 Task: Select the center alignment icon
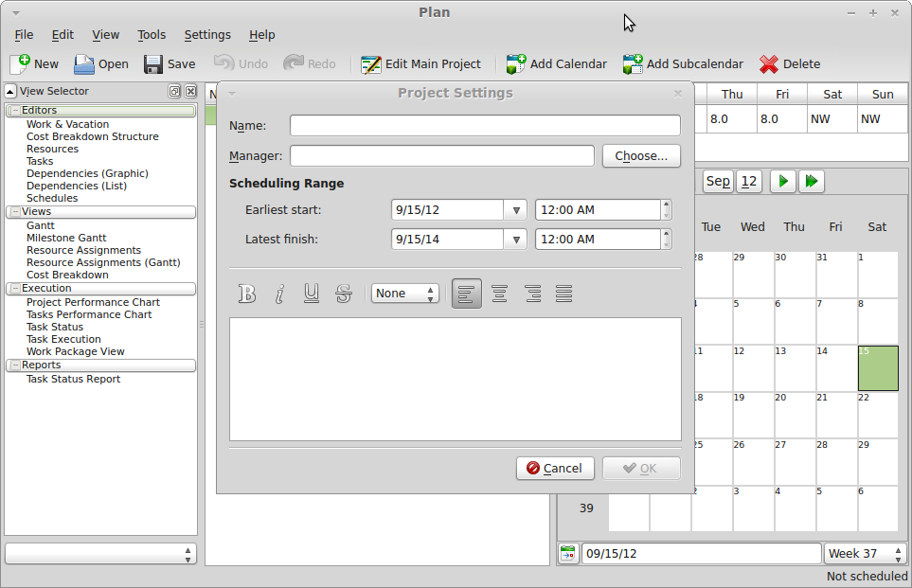coord(499,294)
